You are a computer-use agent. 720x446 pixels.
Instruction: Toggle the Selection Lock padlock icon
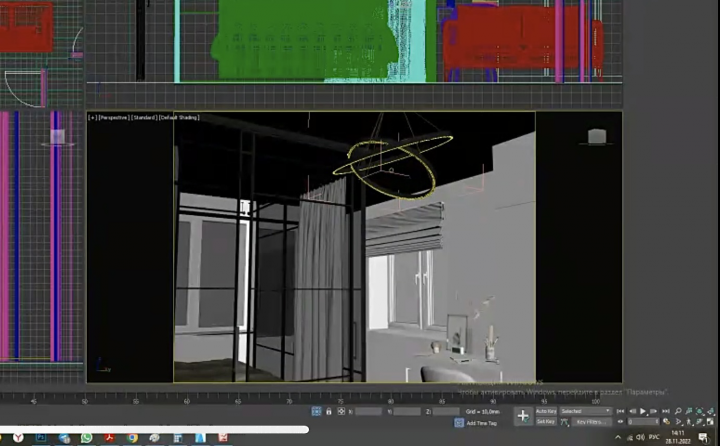[x=329, y=411]
